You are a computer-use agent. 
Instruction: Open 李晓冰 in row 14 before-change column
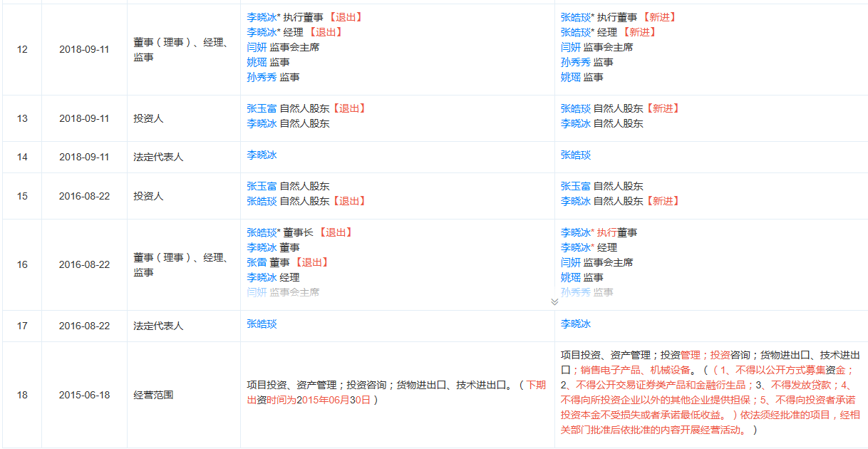(262, 155)
